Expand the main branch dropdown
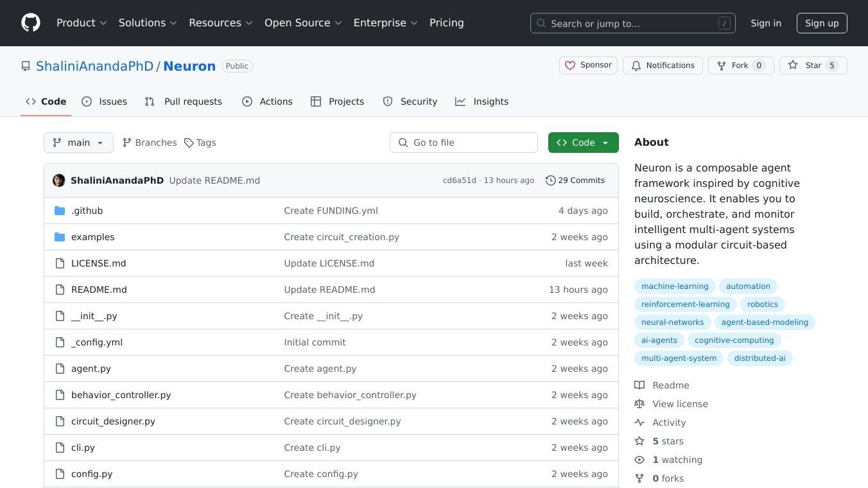 [78, 143]
